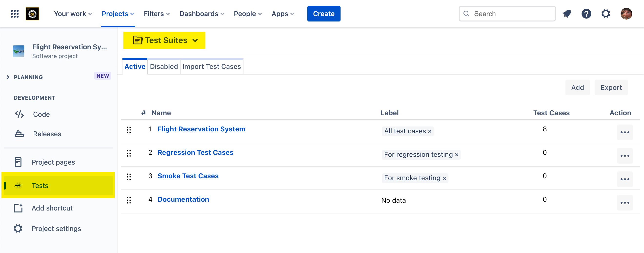Open the app switcher grid icon
Screen dimensions: 644x253
(14, 14)
